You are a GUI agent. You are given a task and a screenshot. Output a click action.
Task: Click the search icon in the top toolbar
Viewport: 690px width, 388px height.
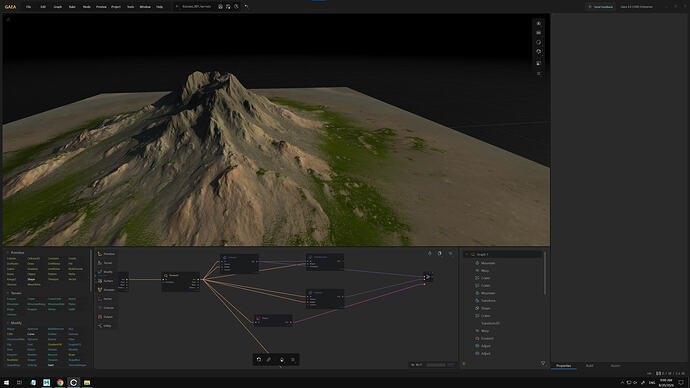point(237,7)
